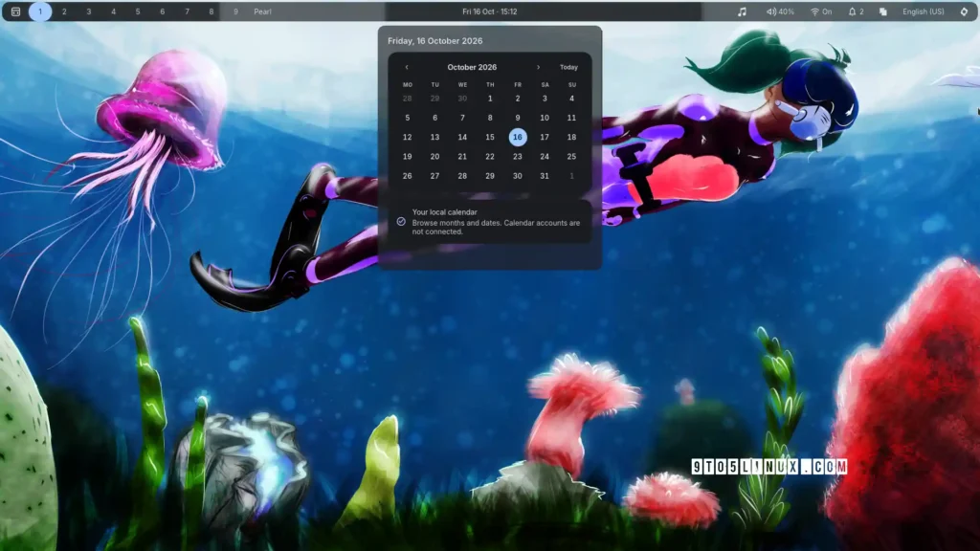The image size is (980, 551).
Task: Select date 4 in the calendar
Action: 571,99
